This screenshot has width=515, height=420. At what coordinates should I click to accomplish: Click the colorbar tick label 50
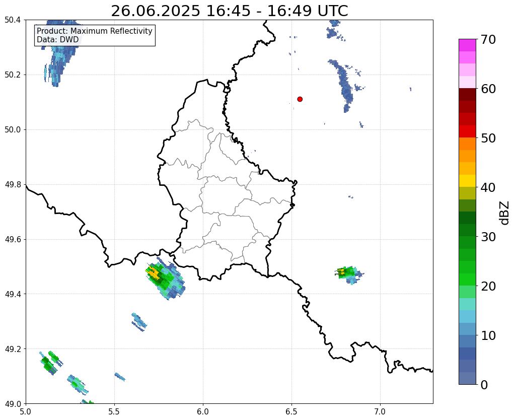click(x=488, y=138)
